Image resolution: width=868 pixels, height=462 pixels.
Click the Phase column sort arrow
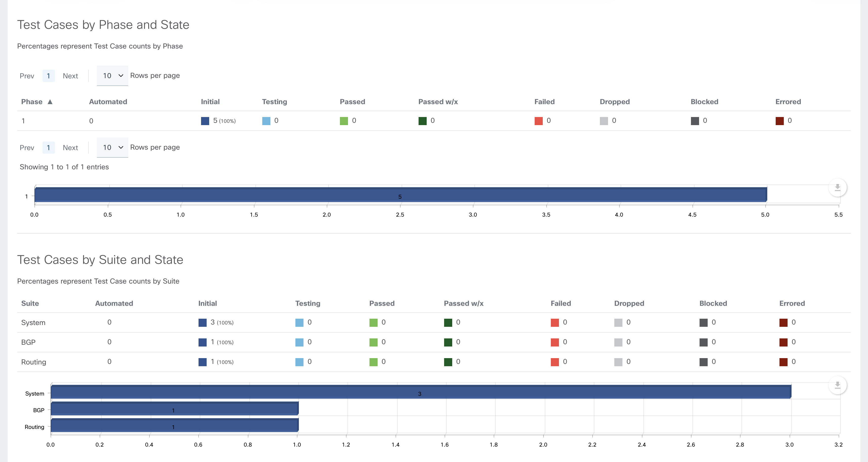pyautogui.click(x=50, y=102)
